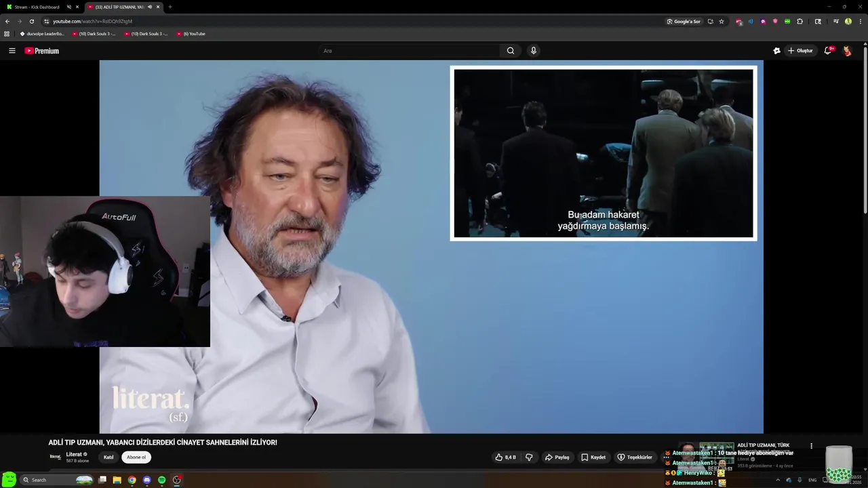The height and width of the screenshot is (488, 868).
Task: Open YouTube notifications bell
Action: pos(828,51)
